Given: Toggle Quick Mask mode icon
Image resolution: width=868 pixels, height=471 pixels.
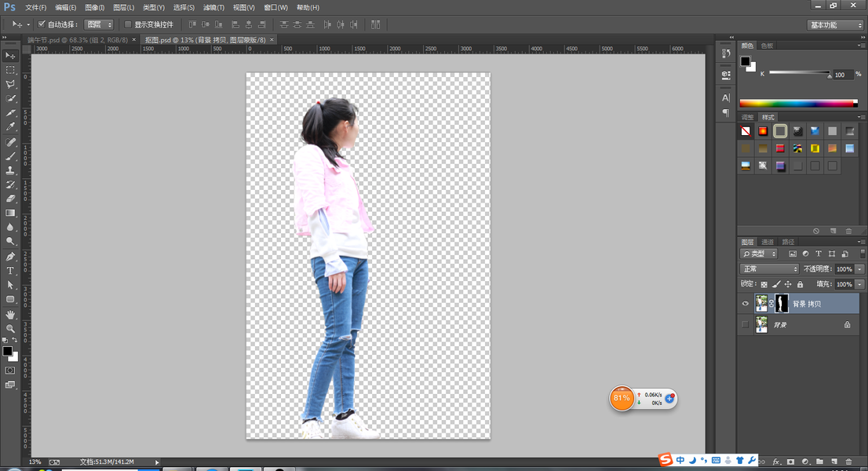Looking at the screenshot, I should click(10, 371).
